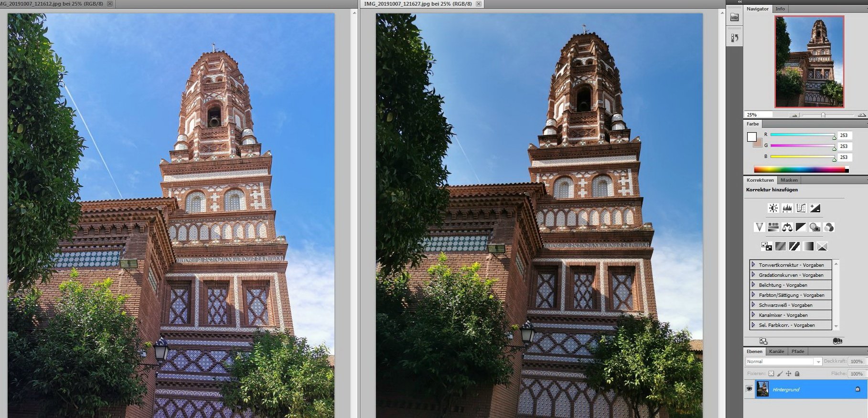Click the zoom out icon in Navigator

click(x=794, y=115)
